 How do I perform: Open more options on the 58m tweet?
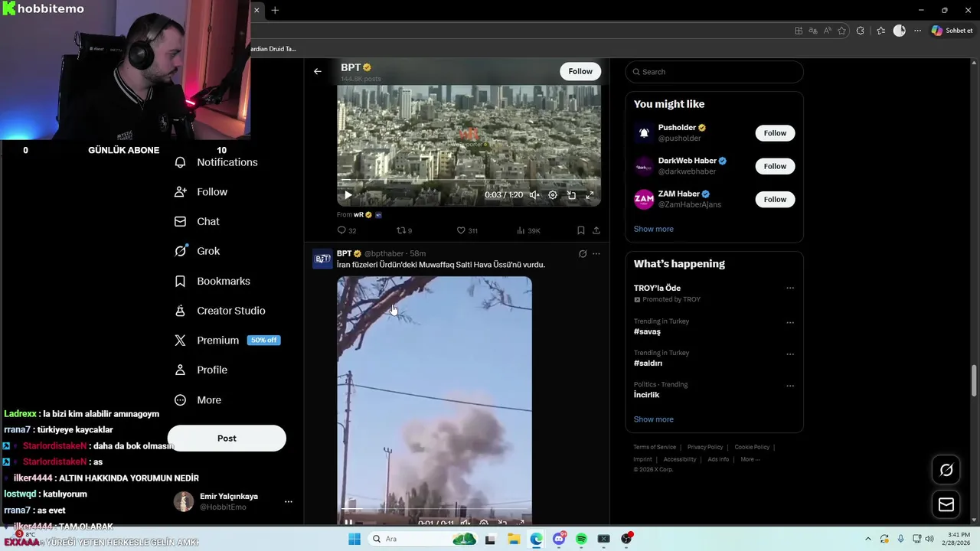(596, 254)
